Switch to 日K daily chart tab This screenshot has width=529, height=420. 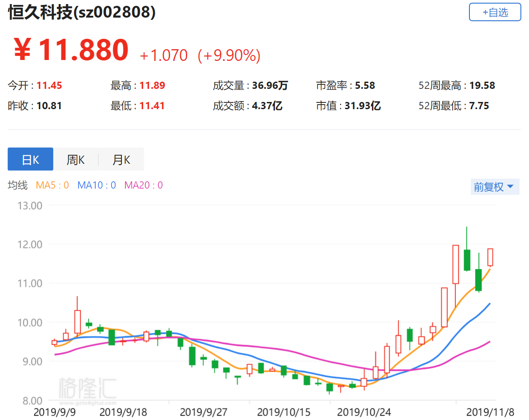pos(30,159)
